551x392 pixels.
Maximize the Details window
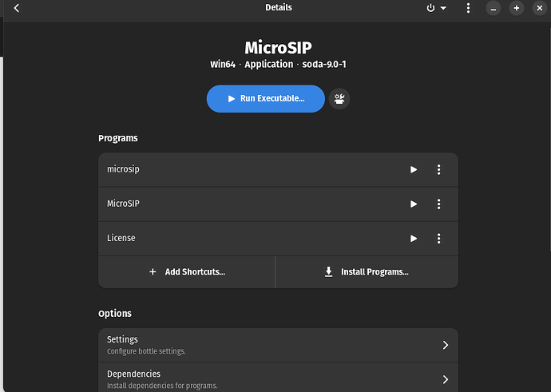click(516, 8)
